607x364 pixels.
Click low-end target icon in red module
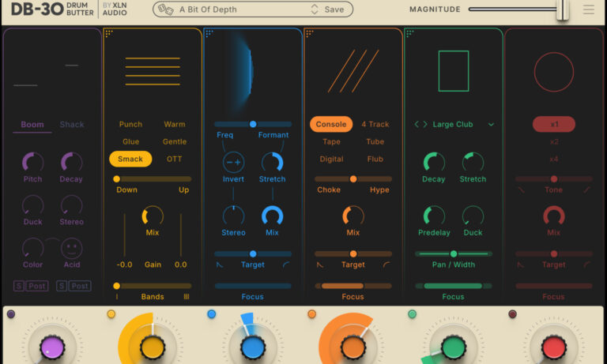[521, 265]
